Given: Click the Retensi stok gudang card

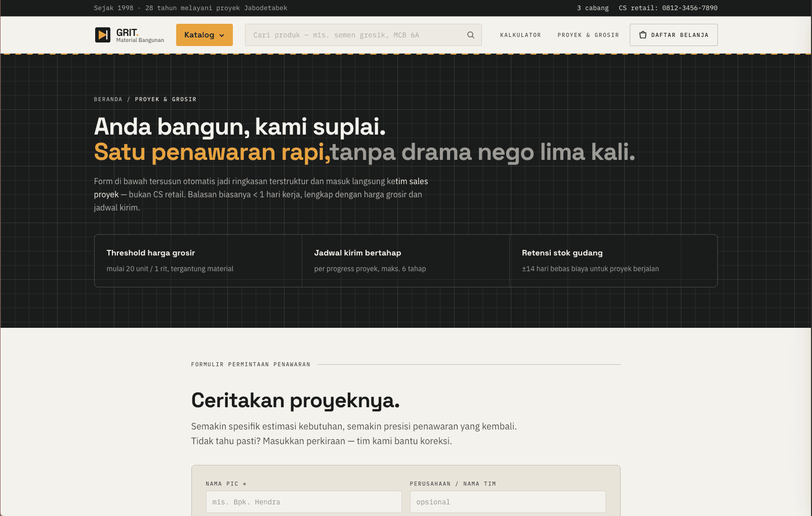Looking at the screenshot, I should [x=614, y=261].
